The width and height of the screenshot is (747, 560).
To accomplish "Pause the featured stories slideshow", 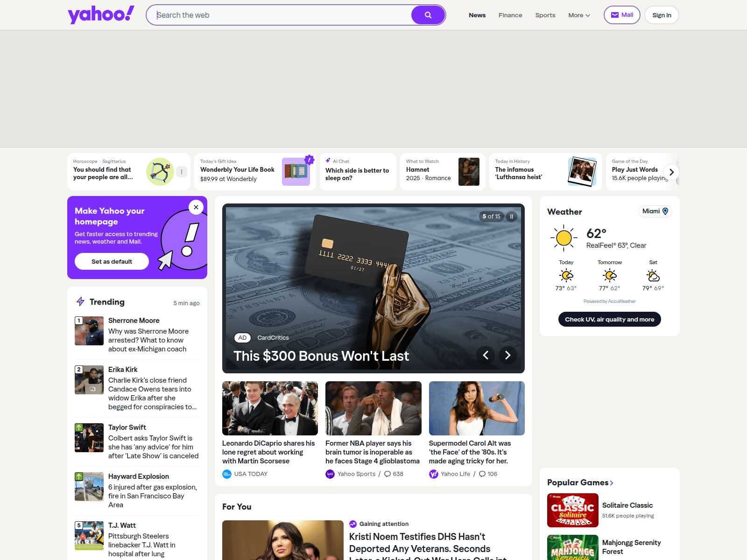I will (x=512, y=217).
